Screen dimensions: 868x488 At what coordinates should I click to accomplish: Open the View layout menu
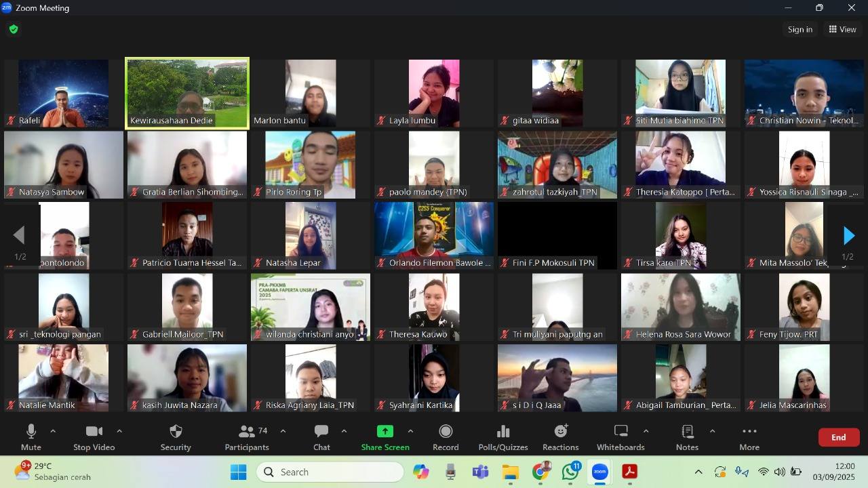(842, 29)
